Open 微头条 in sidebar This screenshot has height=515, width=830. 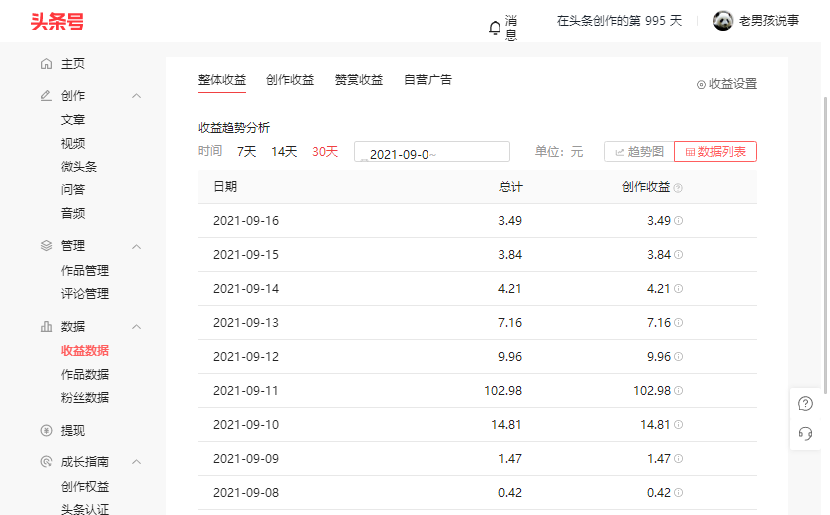click(x=79, y=167)
